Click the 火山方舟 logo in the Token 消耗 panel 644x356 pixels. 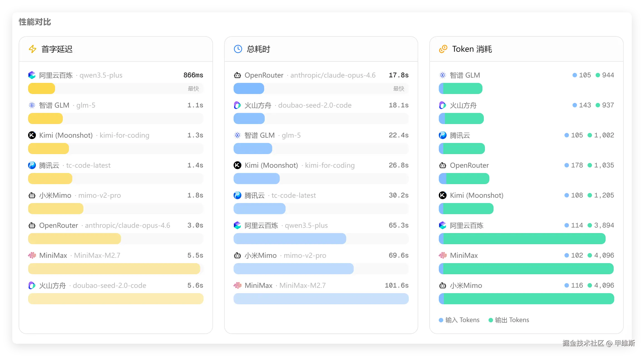[442, 105]
